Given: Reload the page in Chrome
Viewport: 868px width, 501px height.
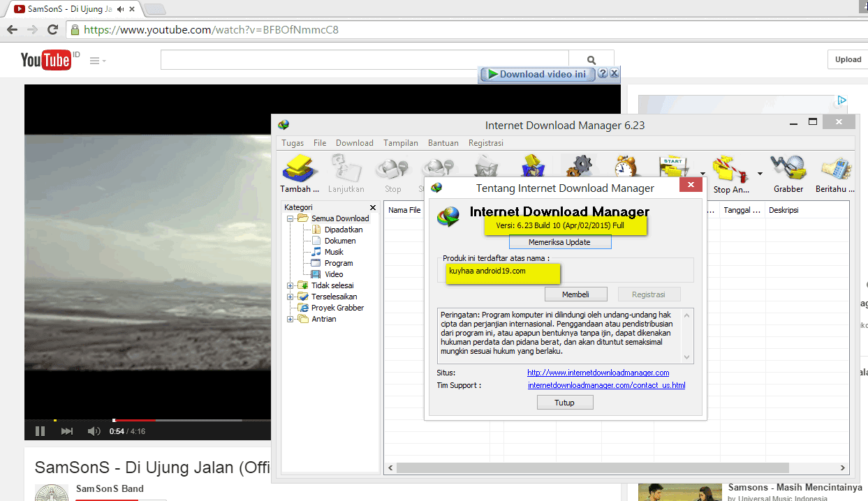Looking at the screenshot, I should (x=52, y=30).
